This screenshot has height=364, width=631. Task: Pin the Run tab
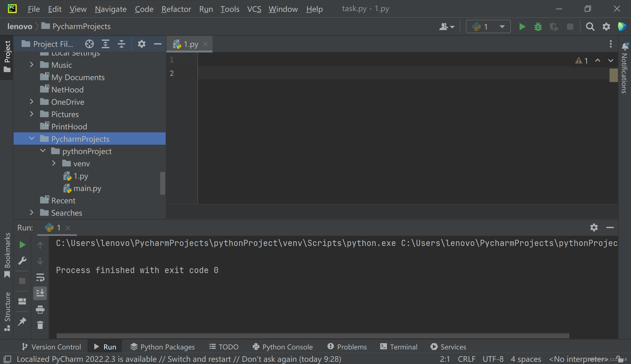point(22,322)
